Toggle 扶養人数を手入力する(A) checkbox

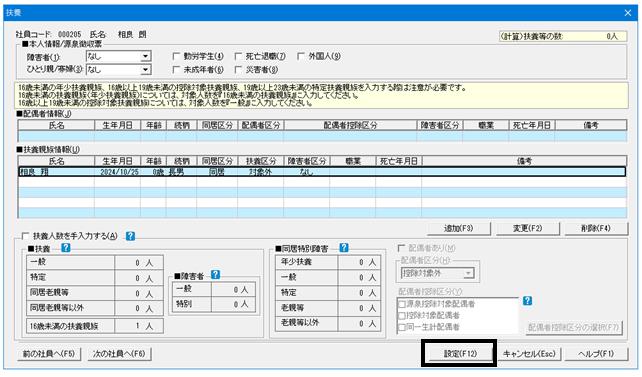click(x=25, y=236)
